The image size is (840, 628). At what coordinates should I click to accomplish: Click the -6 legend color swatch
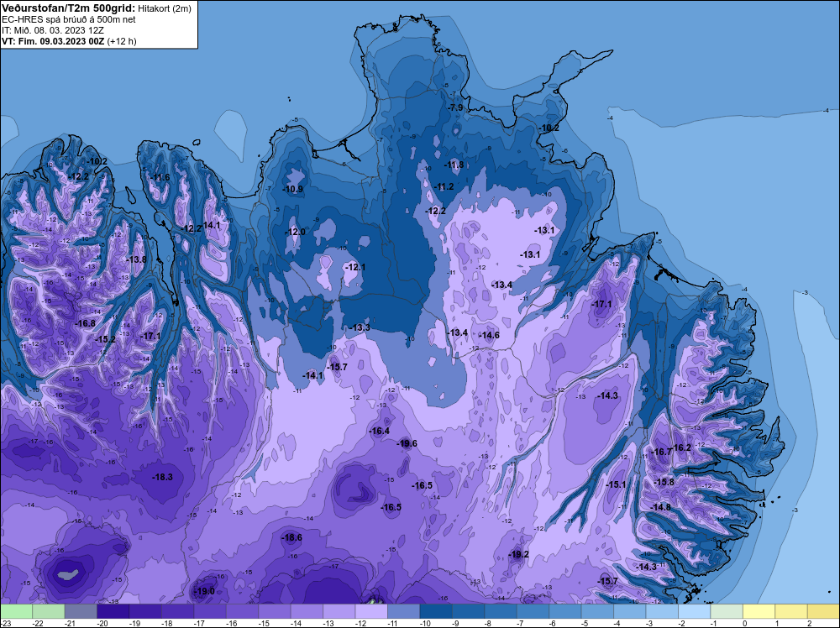tap(565, 611)
